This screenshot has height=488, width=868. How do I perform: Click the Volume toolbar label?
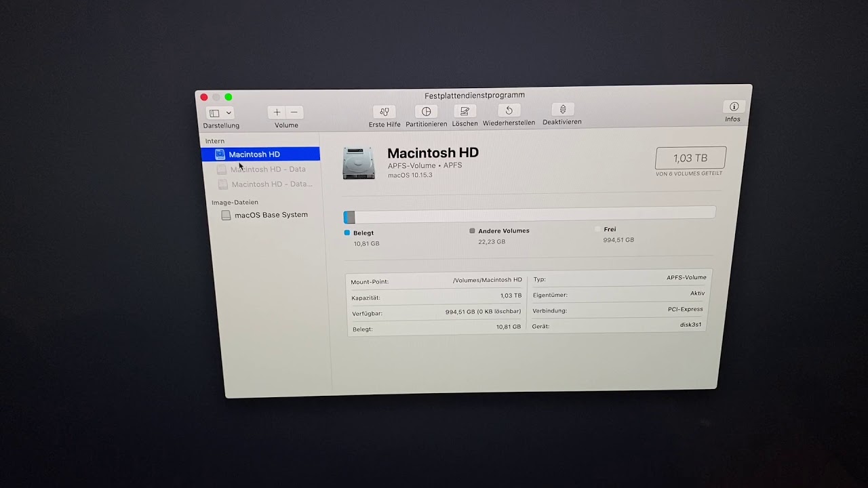click(286, 125)
